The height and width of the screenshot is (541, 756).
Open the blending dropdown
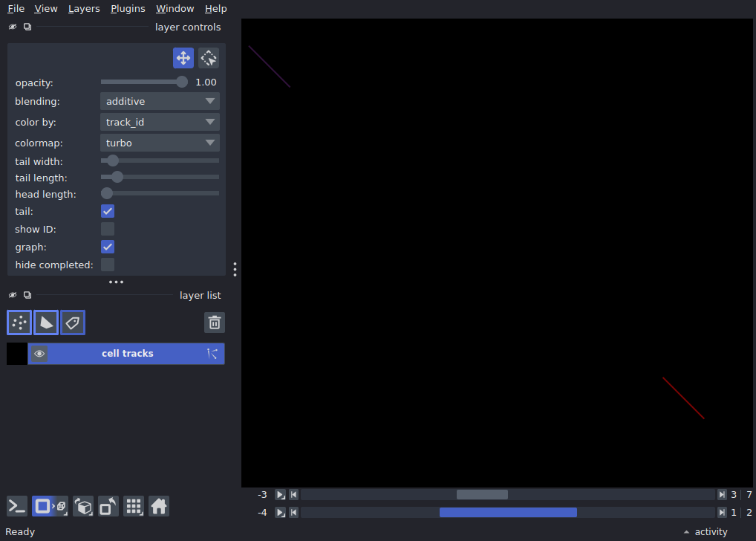[x=160, y=101]
